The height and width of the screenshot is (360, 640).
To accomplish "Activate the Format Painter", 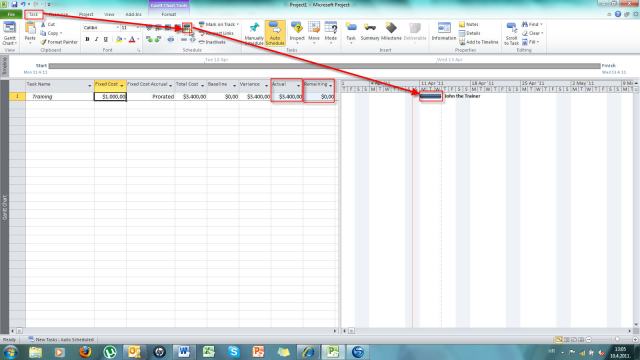I will click(59, 42).
